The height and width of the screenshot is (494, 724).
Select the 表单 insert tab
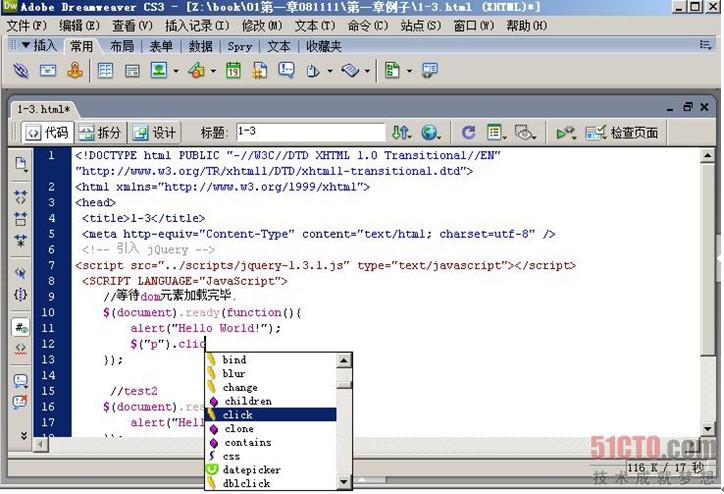(x=161, y=46)
